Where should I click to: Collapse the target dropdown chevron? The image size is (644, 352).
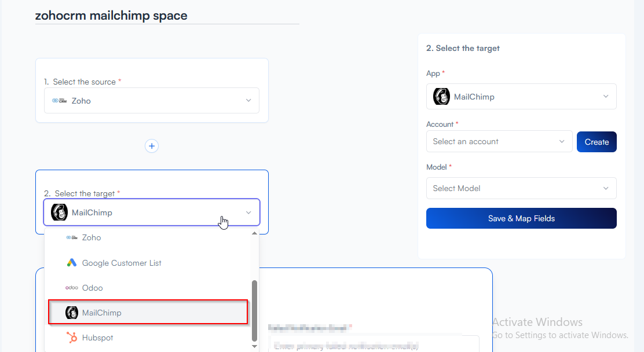[x=248, y=212]
